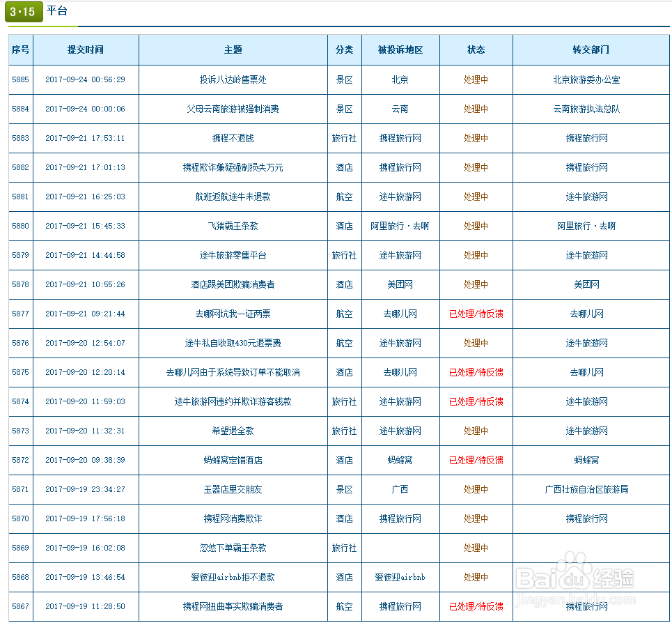Click the 阿里旅行·去啊 department link

coord(591,226)
